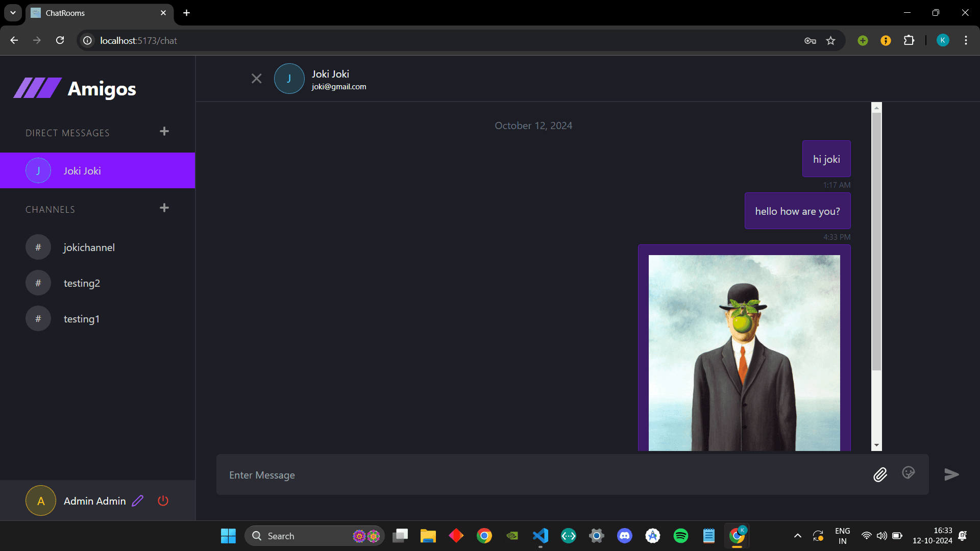Click the Amigos logo
980x551 pixels.
(75, 88)
